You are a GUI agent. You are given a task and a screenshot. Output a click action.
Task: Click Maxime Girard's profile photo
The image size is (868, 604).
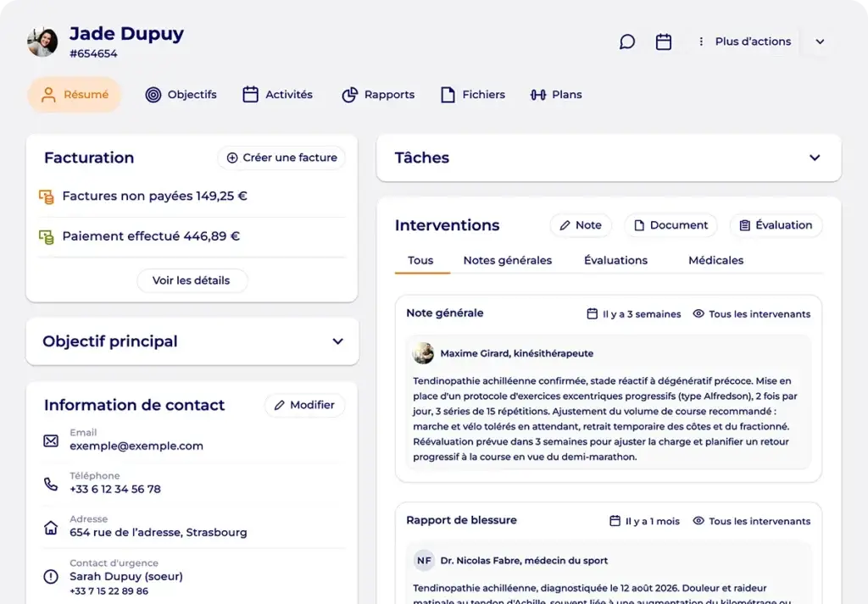[424, 353]
